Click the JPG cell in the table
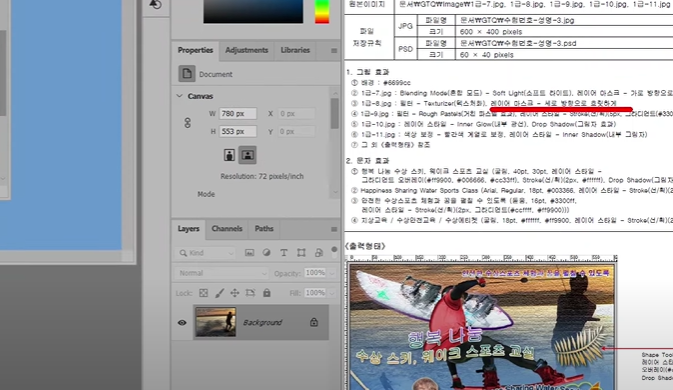673x390 pixels. (405, 26)
